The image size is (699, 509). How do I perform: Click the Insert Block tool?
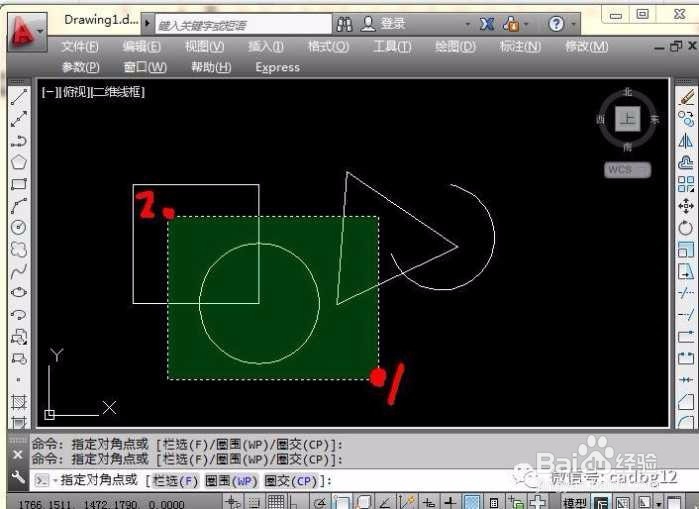[x=19, y=337]
